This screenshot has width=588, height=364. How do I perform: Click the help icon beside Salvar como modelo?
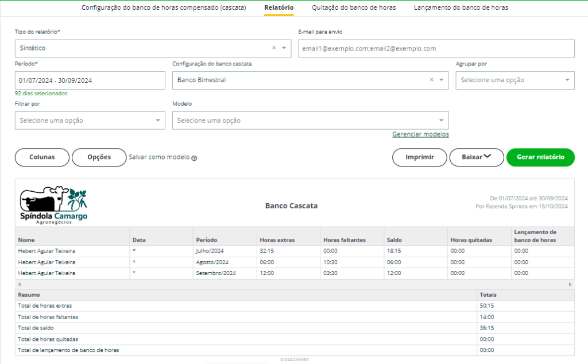pyautogui.click(x=194, y=158)
